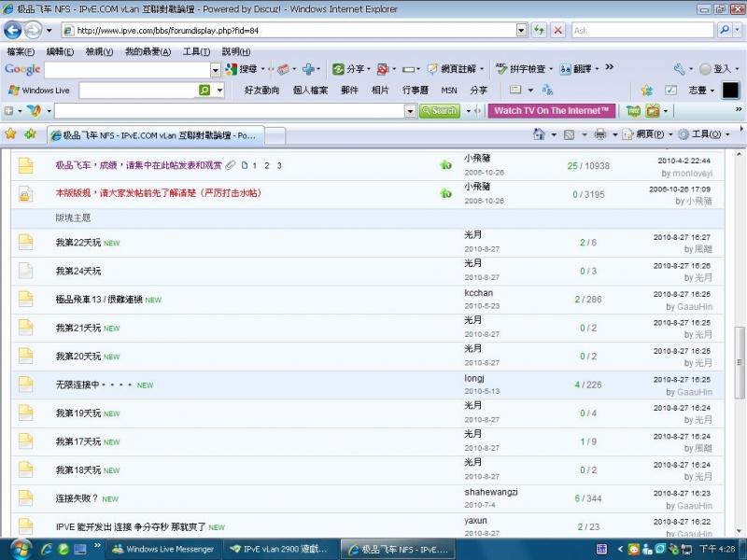This screenshot has width=747, height=560.
Task: Open the Favorites star icon
Action: click(x=10, y=134)
